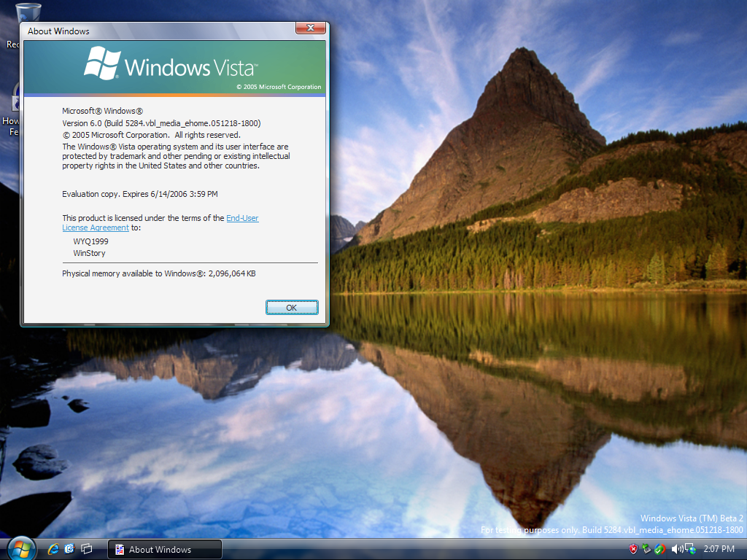The height and width of the screenshot is (560, 747).
Task: Click the Switch between windows icon
Action: click(87, 549)
